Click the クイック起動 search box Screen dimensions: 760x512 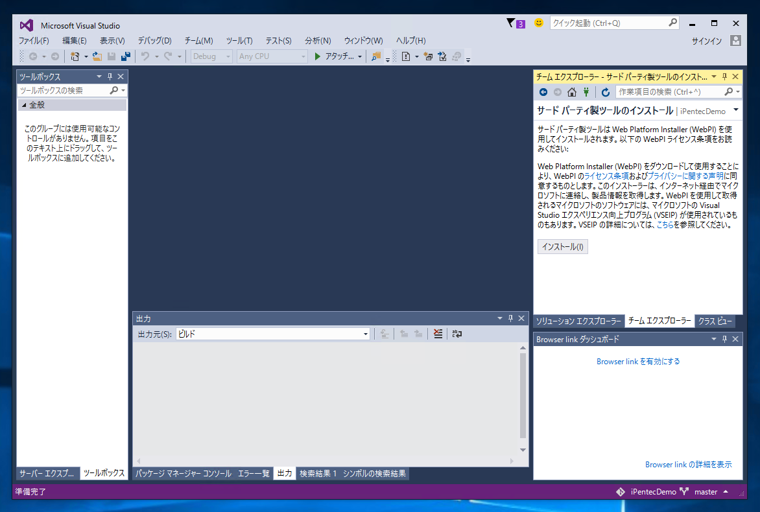[x=615, y=23]
